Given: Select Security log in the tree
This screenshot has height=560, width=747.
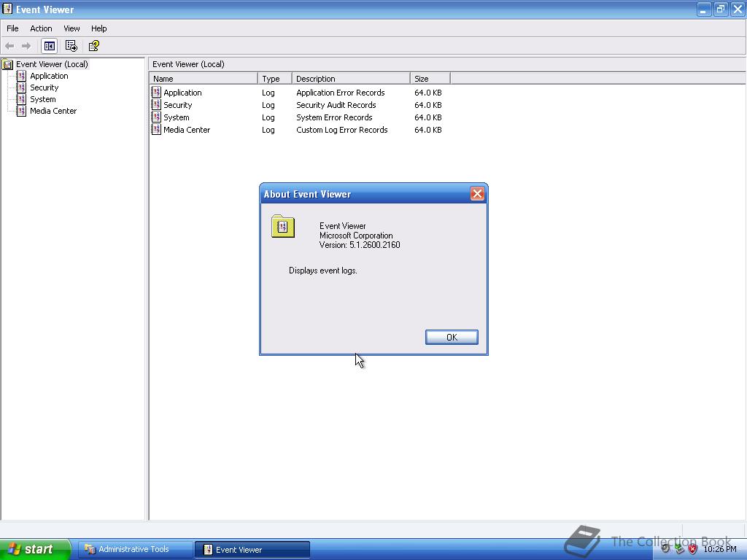Looking at the screenshot, I should point(44,87).
